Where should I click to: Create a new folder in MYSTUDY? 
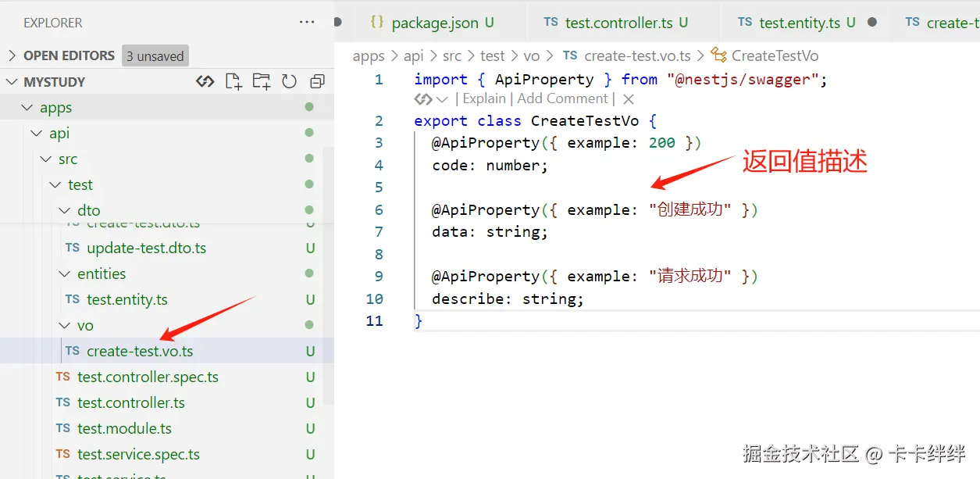pyautogui.click(x=261, y=81)
